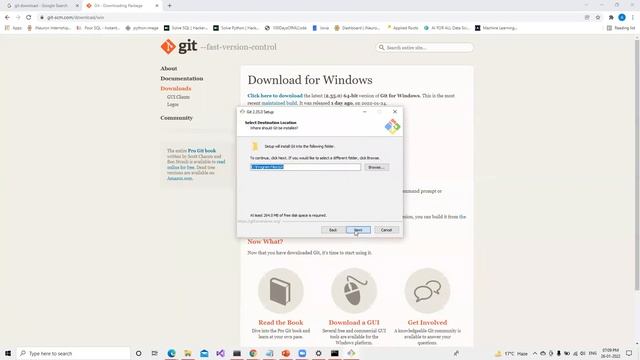Open the About page link
The width and height of the screenshot is (640, 360).
(169, 69)
